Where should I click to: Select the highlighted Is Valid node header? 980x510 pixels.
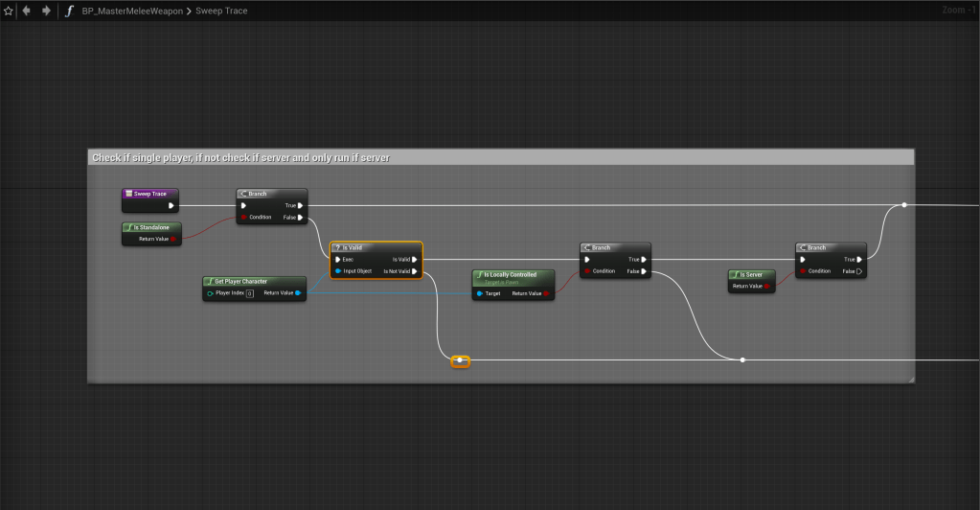pos(376,247)
